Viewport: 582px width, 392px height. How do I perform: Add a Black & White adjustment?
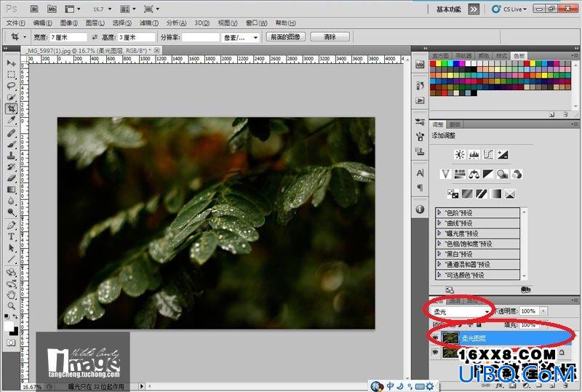(x=487, y=174)
